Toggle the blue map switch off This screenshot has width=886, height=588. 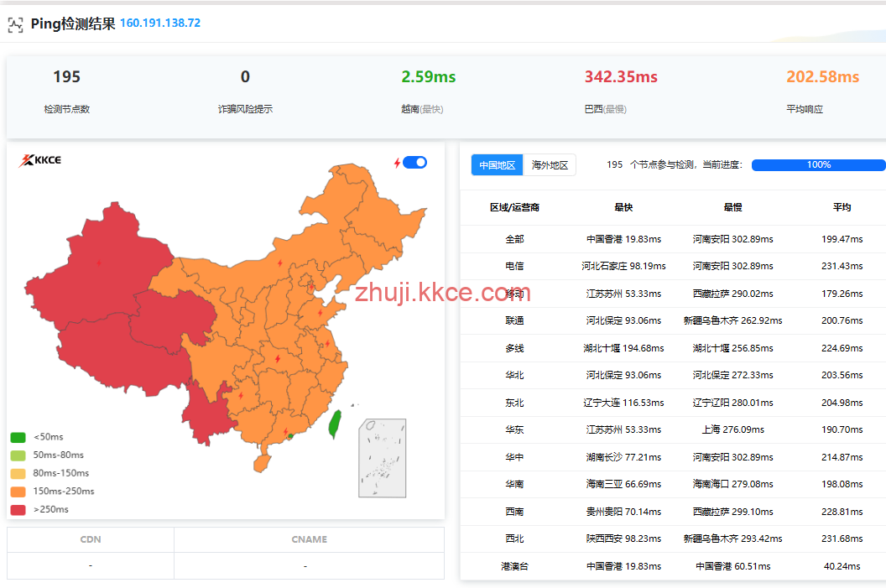414,163
